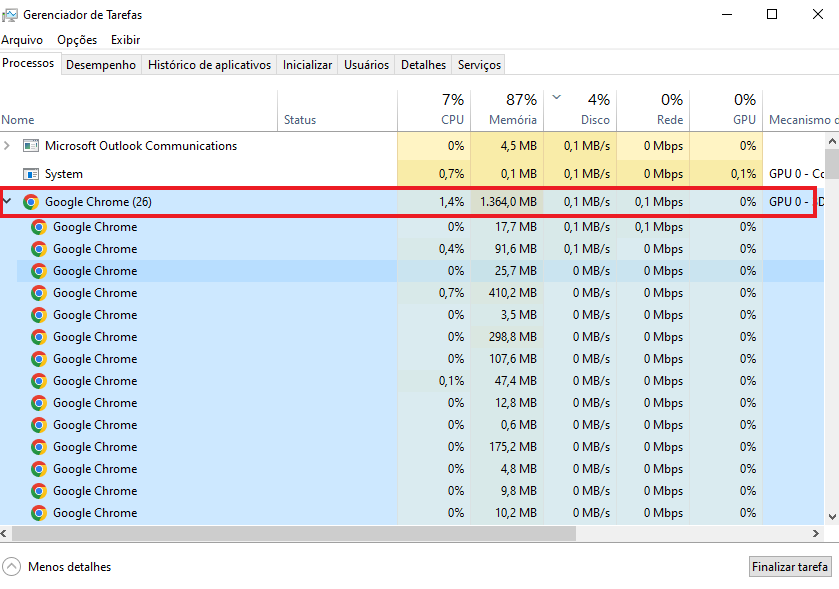Switch to the Processos tab
The height and width of the screenshot is (589, 839).
point(28,63)
